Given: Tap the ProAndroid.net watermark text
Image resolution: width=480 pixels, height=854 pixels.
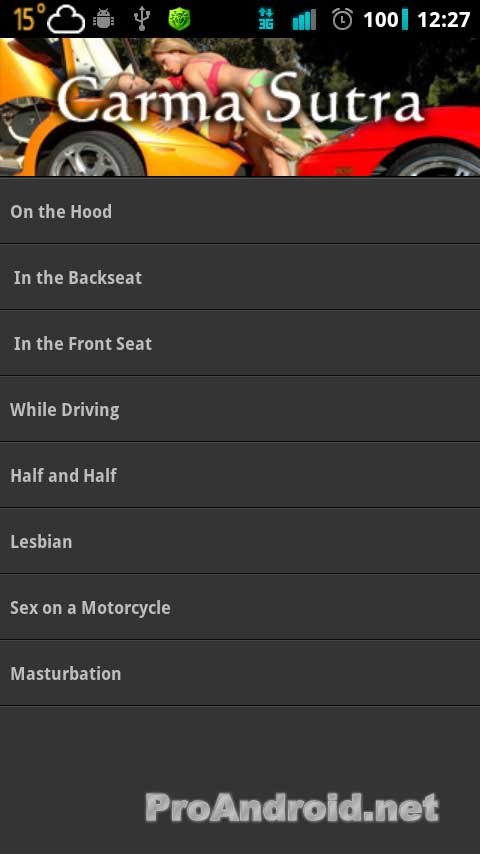Looking at the screenshot, I should click(292, 807).
